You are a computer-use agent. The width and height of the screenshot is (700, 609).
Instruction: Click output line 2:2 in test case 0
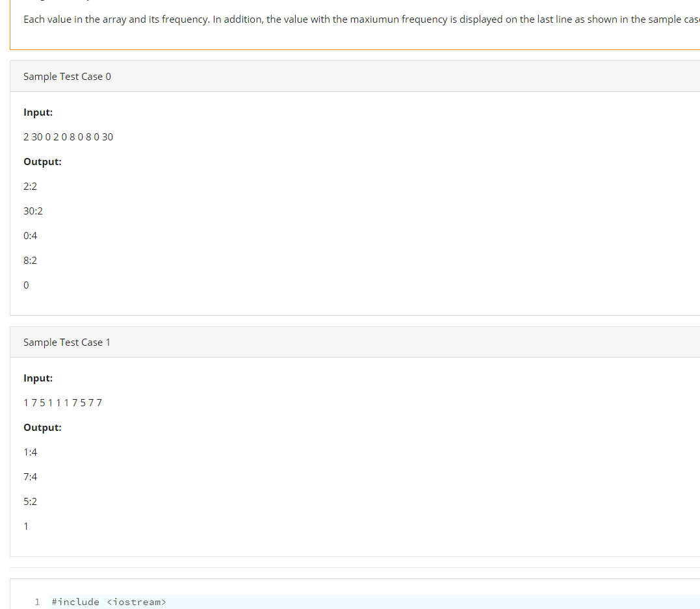pos(30,186)
